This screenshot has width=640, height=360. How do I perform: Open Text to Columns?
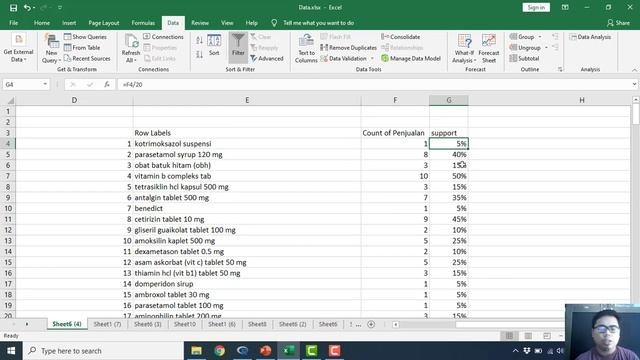tap(306, 48)
